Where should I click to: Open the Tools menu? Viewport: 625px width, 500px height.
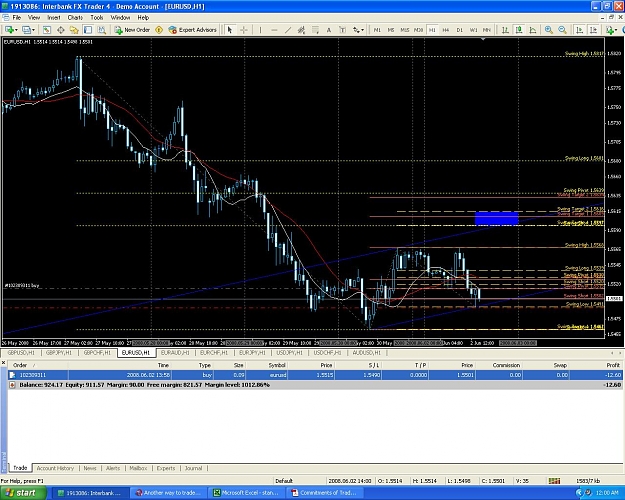[96, 18]
